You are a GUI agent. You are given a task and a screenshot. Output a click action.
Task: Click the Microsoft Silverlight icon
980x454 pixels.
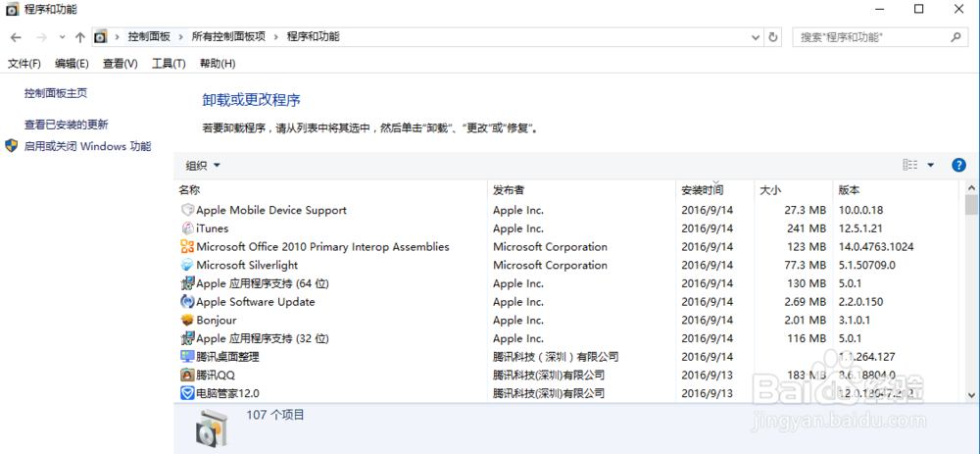[x=187, y=265]
